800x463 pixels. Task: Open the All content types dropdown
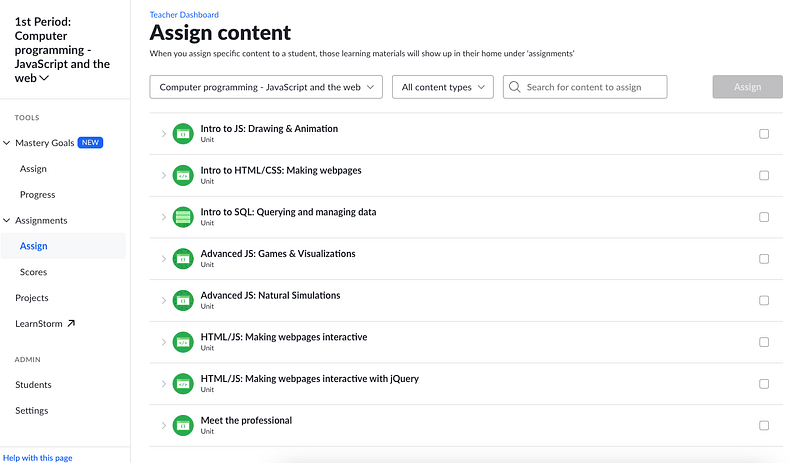point(442,87)
